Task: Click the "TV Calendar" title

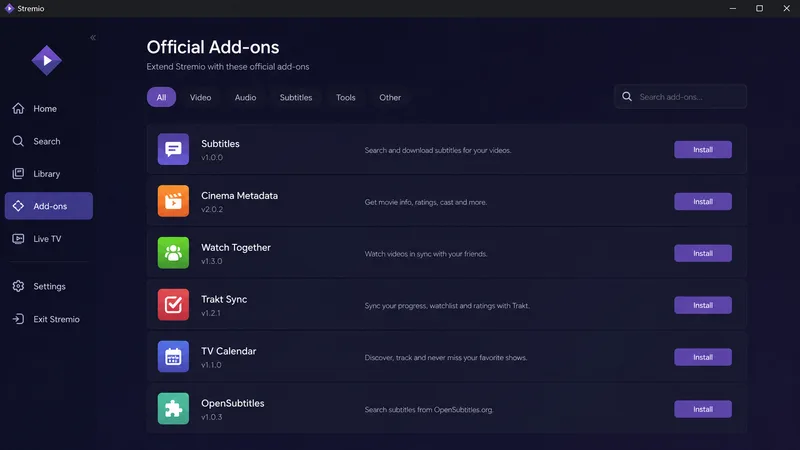Action: pyautogui.click(x=229, y=351)
